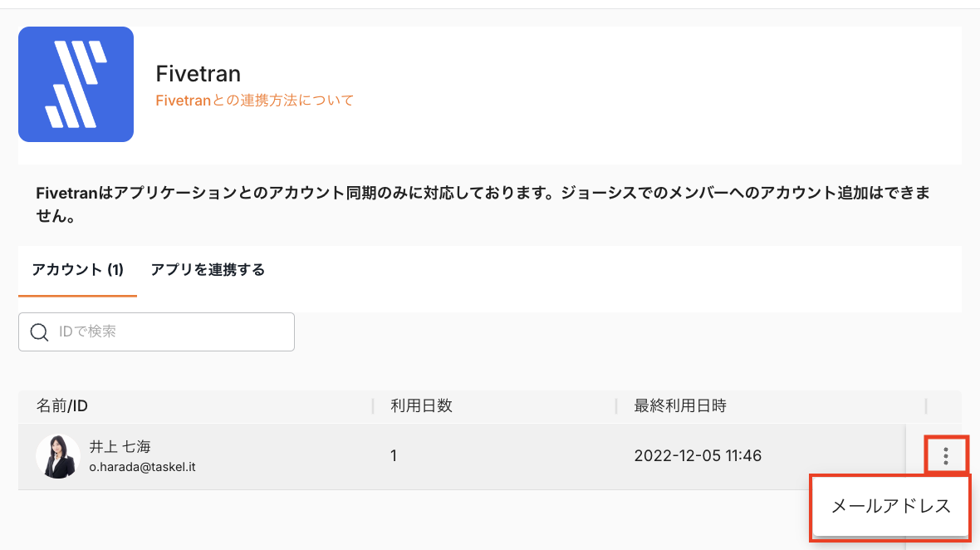Sort by the 名前/ID column header

[x=62, y=406]
